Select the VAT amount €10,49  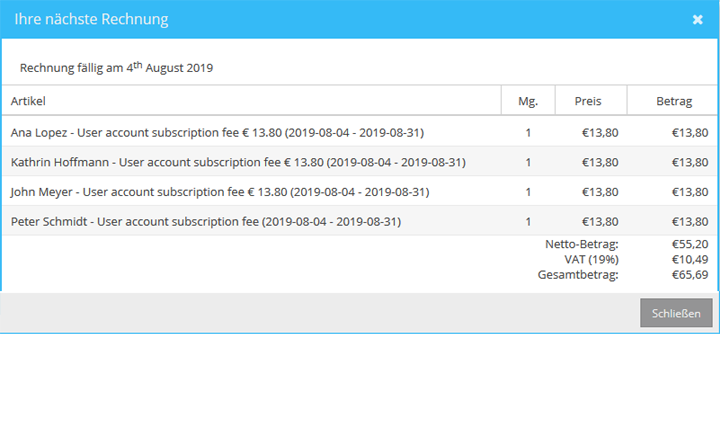[689, 259]
